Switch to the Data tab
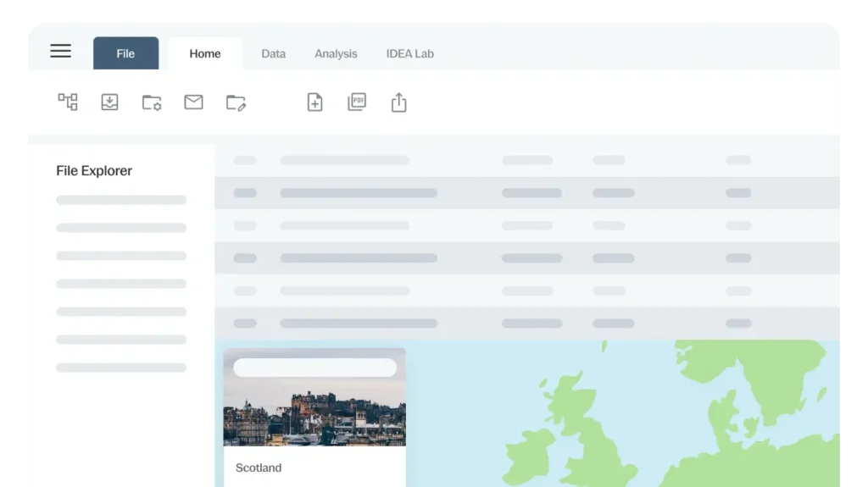The image size is (868, 487). pyautogui.click(x=273, y=53)
